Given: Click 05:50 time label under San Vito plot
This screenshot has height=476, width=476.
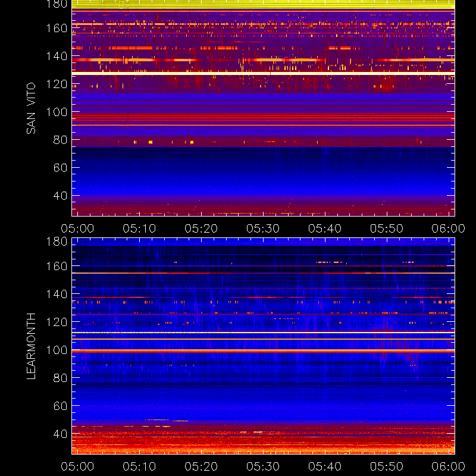Looking at the screenshot, I should click(387, 228).
